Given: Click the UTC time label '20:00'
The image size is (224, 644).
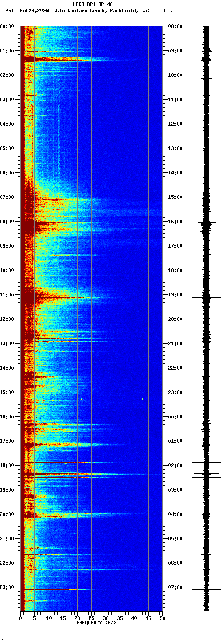Looking at the screenshot, I should (x=175, y=319).
